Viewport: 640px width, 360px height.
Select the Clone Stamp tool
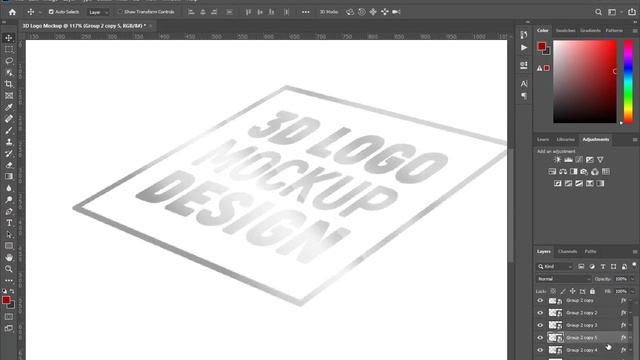(x=9, y=142)
